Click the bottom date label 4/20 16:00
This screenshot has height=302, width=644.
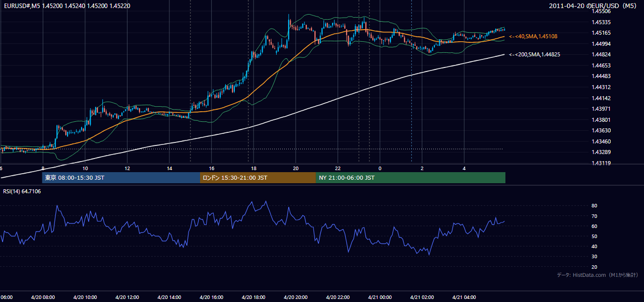coord(211,297)
